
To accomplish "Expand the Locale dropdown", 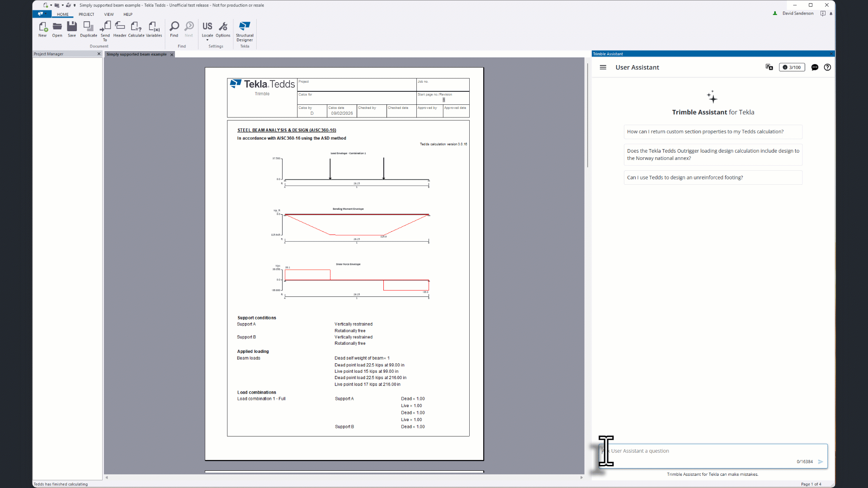I will coord(208,40).
